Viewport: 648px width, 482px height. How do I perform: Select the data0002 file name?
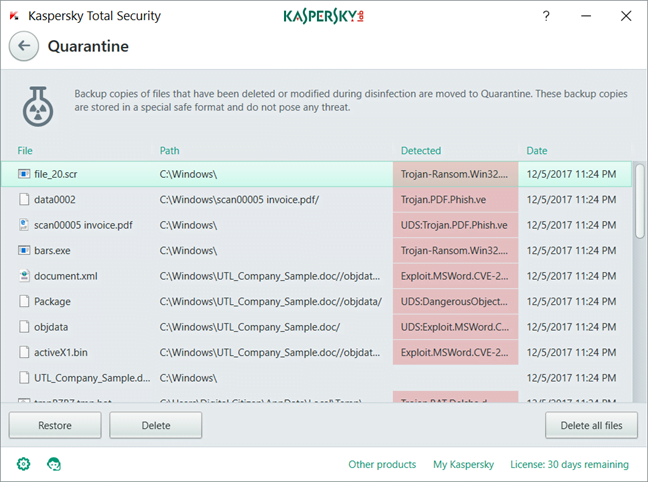pos(55,200)
